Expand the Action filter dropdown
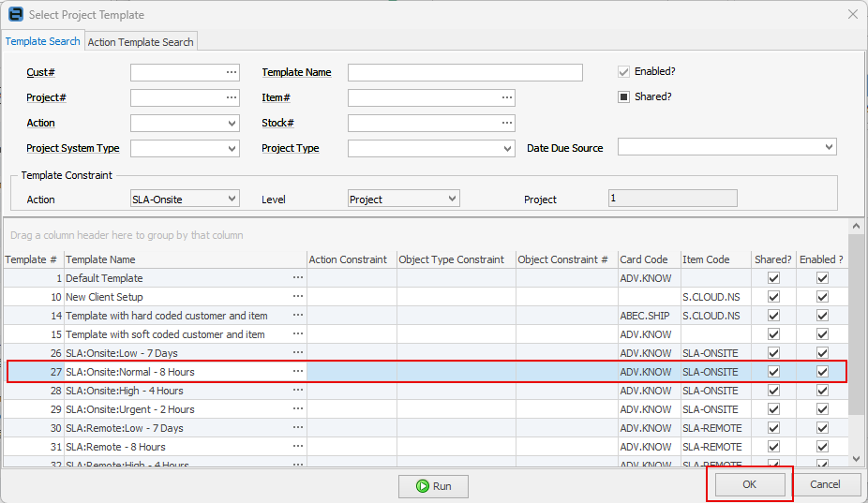The height and width of the screenshot is (503, 868). (232, 124)
